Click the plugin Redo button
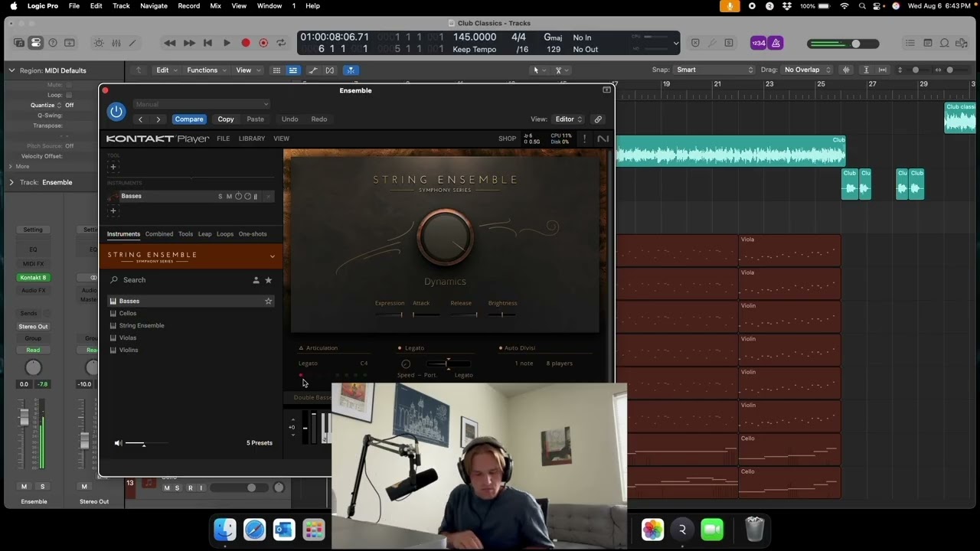980x551 pixels. [x=319, y=119]
